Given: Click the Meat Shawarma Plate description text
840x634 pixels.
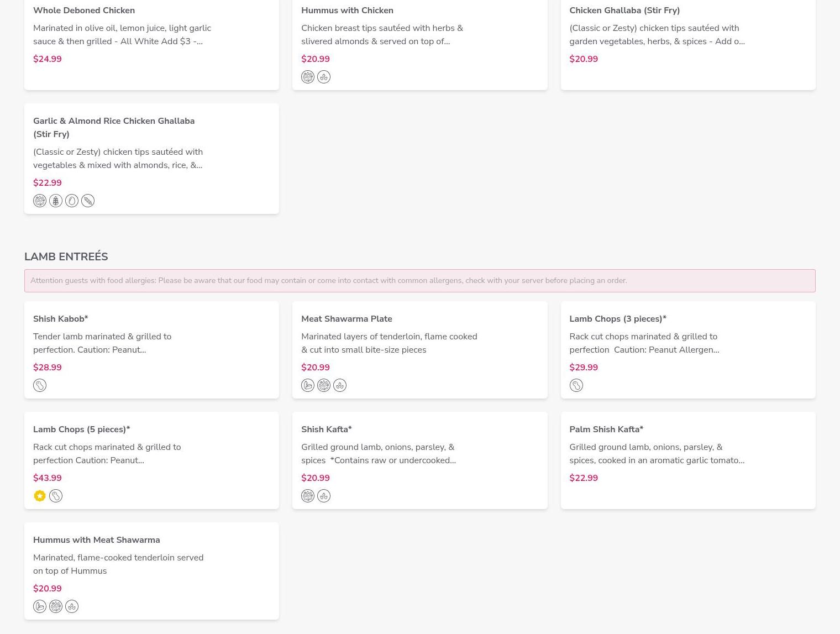Looking at the screenshot, I should pyautogui.click(x=389, y=343).
